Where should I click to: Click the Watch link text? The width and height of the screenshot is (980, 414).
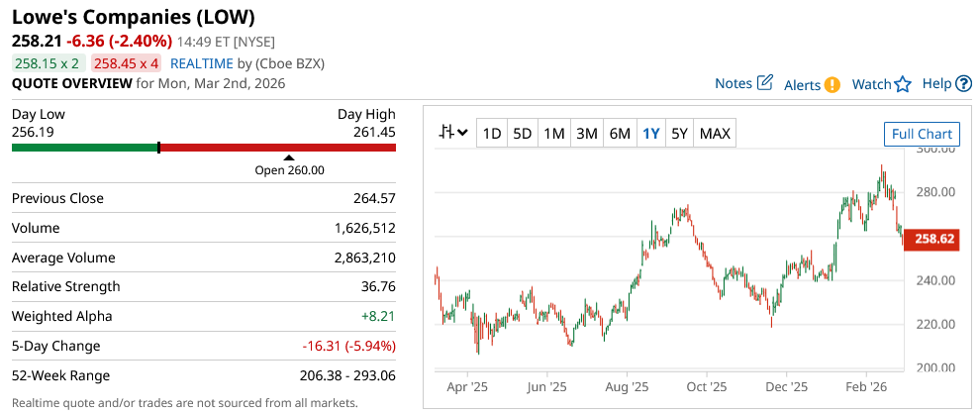(x=871, y=84)
